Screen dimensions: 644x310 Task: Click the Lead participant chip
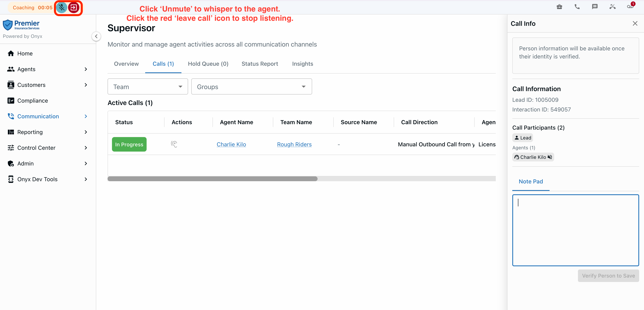click(523, 138)
